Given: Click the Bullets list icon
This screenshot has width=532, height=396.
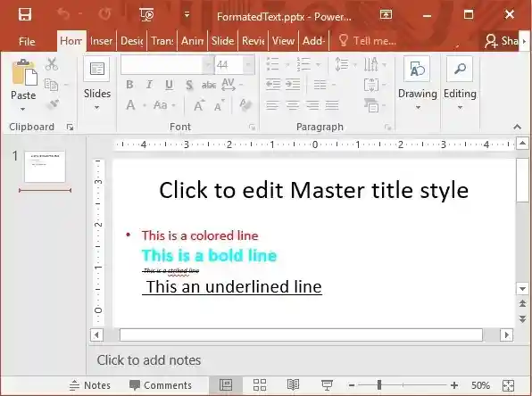Looking at the screenshot, I should (x=273, y=64).
